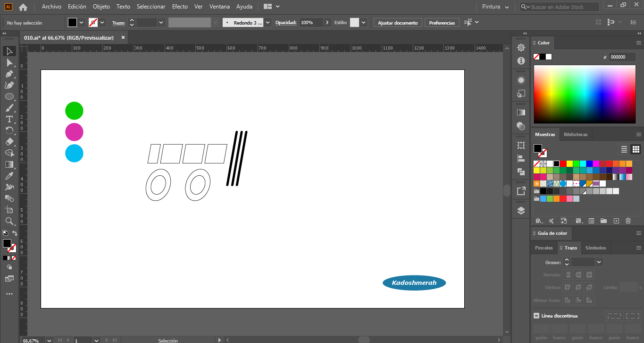Toggle the Línea discontinua checkbox

pos(536,316)
